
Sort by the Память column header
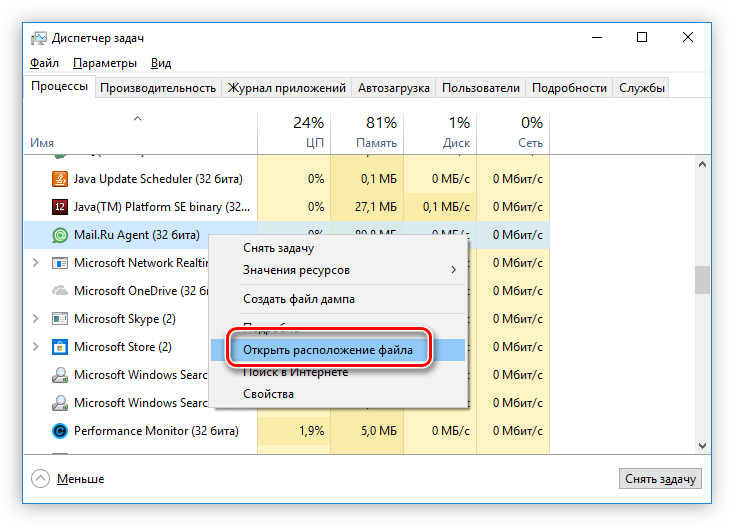coord(367,133)
